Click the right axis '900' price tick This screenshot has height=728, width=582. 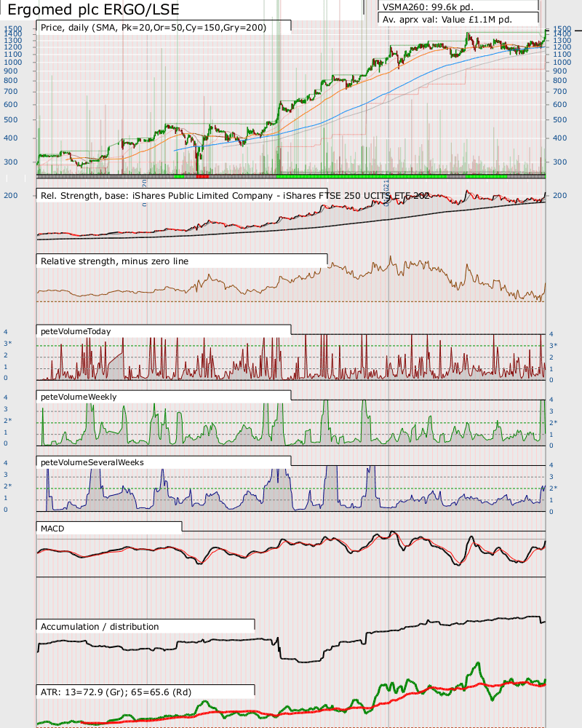559,71
